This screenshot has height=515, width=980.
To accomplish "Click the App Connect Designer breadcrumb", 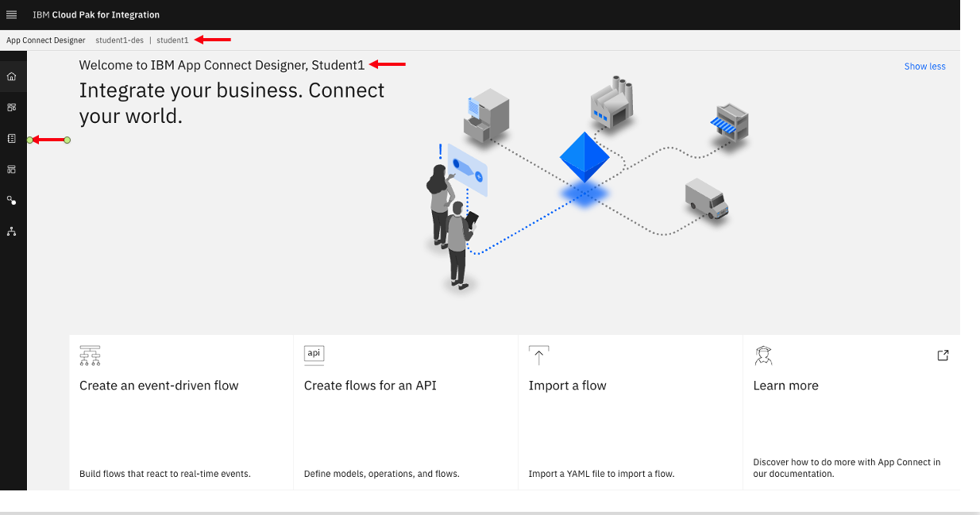I will click(x=46, y=40).
